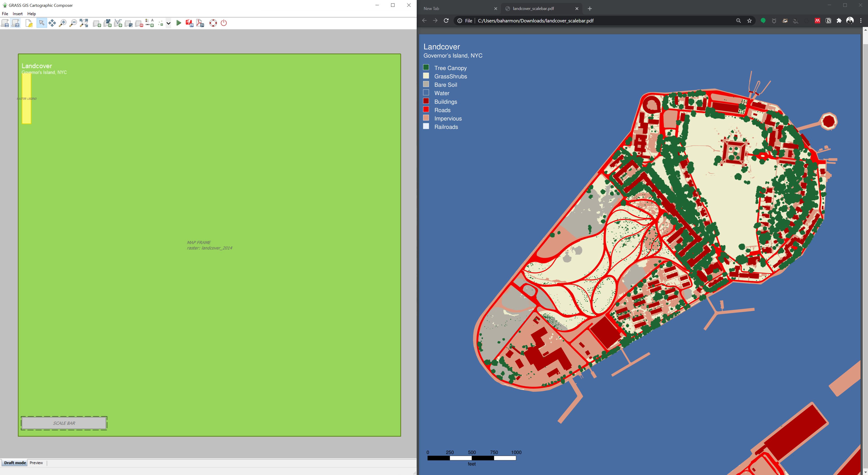This screenshot has height=475, width=868.
Task: Bookmark page with star icon
Action: [x=749, y=21]
